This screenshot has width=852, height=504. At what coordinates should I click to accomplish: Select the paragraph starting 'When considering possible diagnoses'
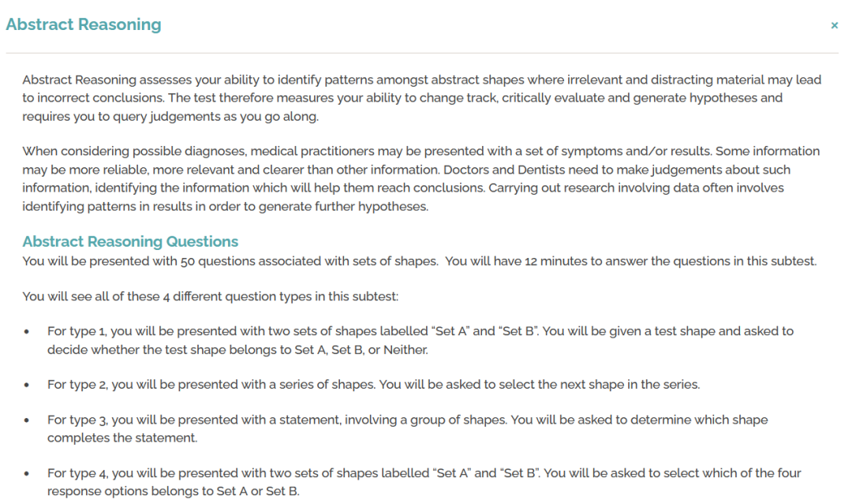point(421,179)
